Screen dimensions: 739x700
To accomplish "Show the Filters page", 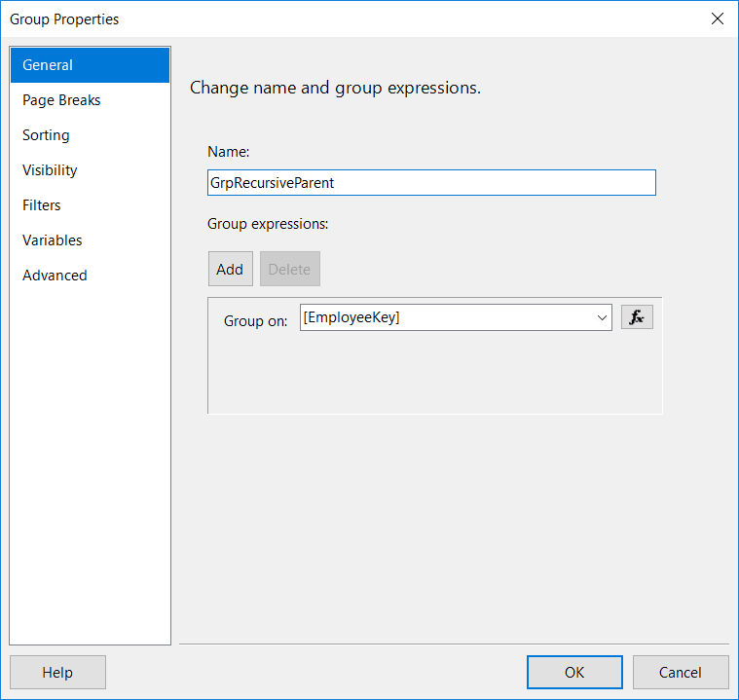I will [x=42, y=205].
